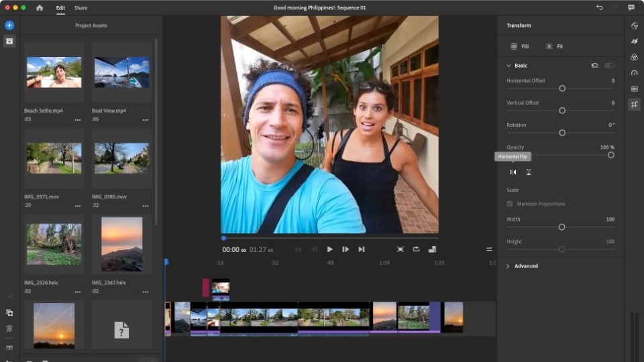Screen dimensions: 644x362
Task: Select the IMG_2367.heic sunset thumbnail
Action: click(x=121, y=244)
